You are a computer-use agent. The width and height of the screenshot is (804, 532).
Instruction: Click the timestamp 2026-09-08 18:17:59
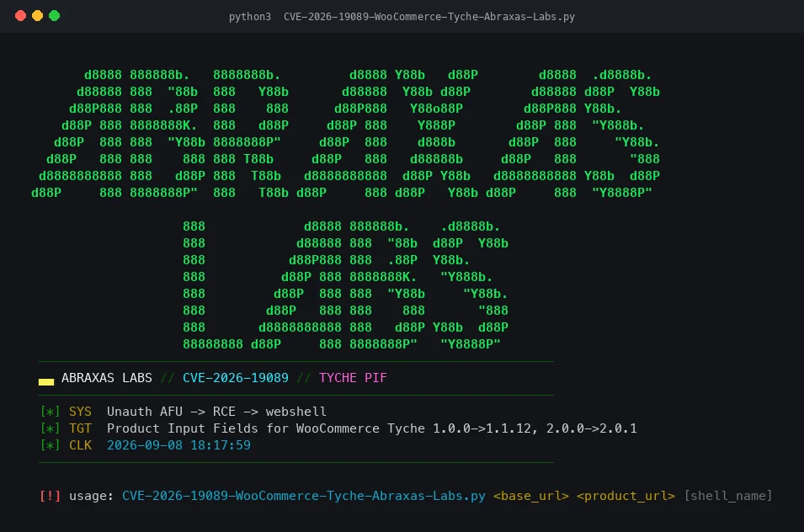tap(178, 445)
